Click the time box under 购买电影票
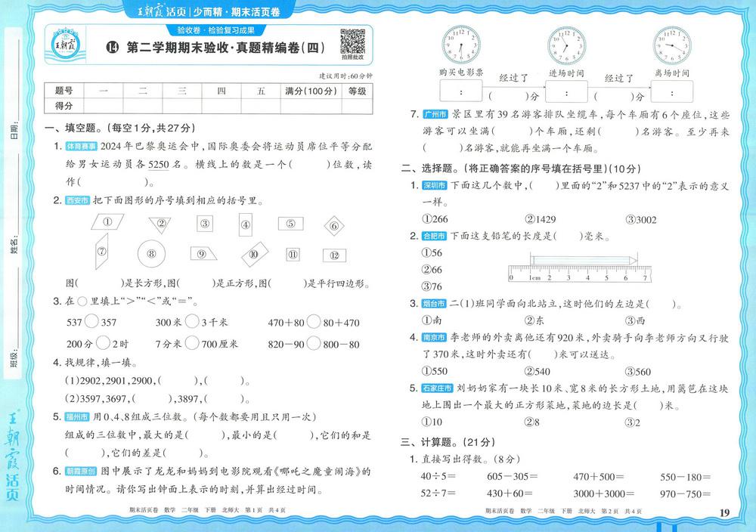The image size is (756, 532). 461,91
